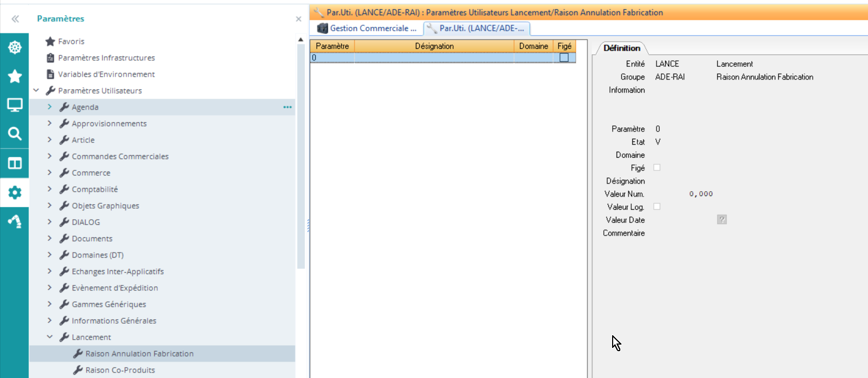Click the Valeur Date picker button
Viewport: 868px width, 378px height.
722,220
